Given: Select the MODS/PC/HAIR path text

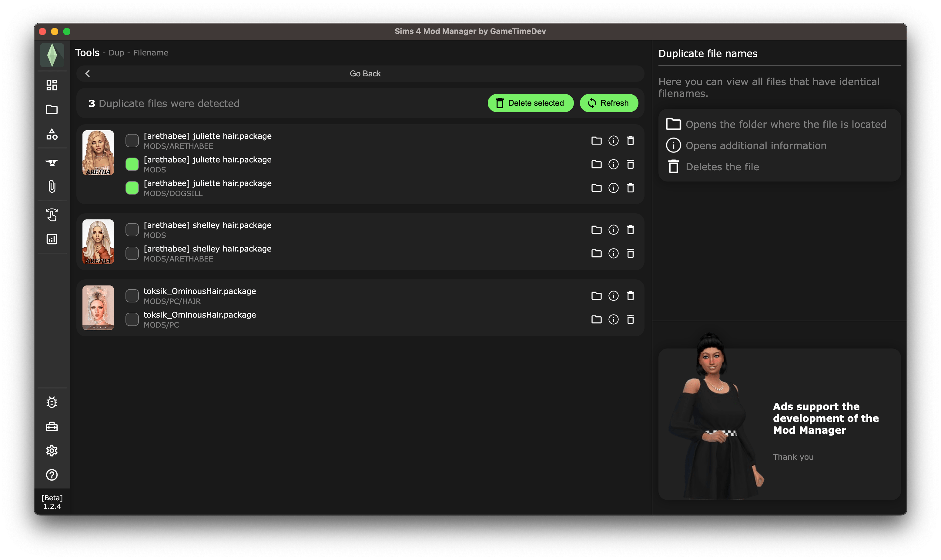Looking at the screenshot, I should point(172,302).
